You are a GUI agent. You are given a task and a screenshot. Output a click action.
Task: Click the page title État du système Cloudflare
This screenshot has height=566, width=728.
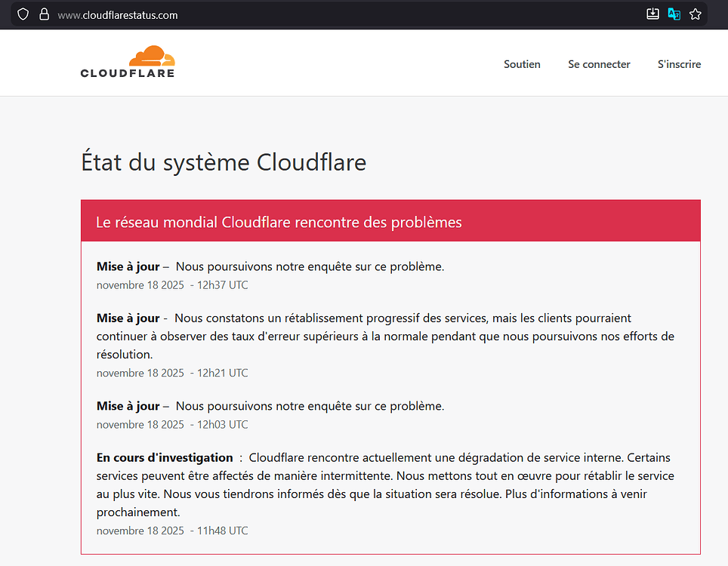(223, 161)
